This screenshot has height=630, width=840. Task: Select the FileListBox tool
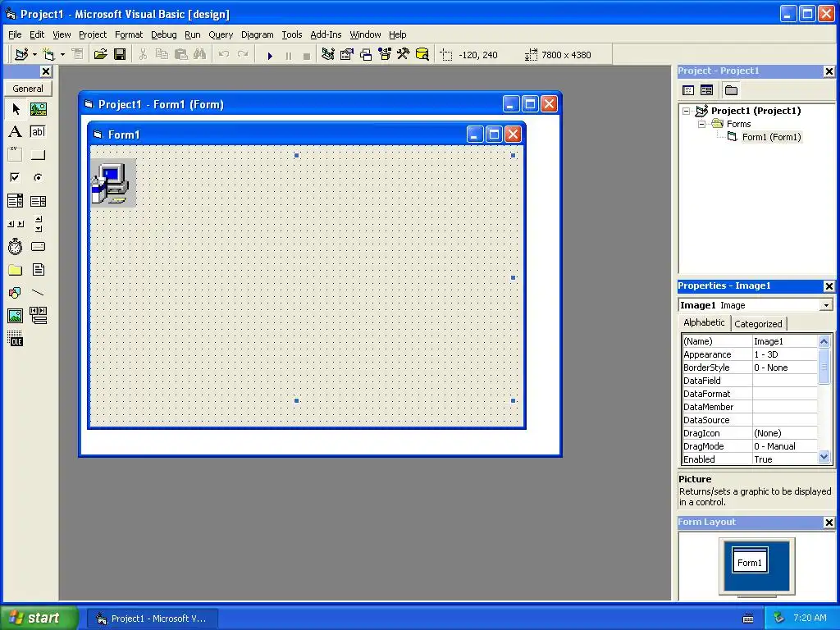[x=38, y=270]
